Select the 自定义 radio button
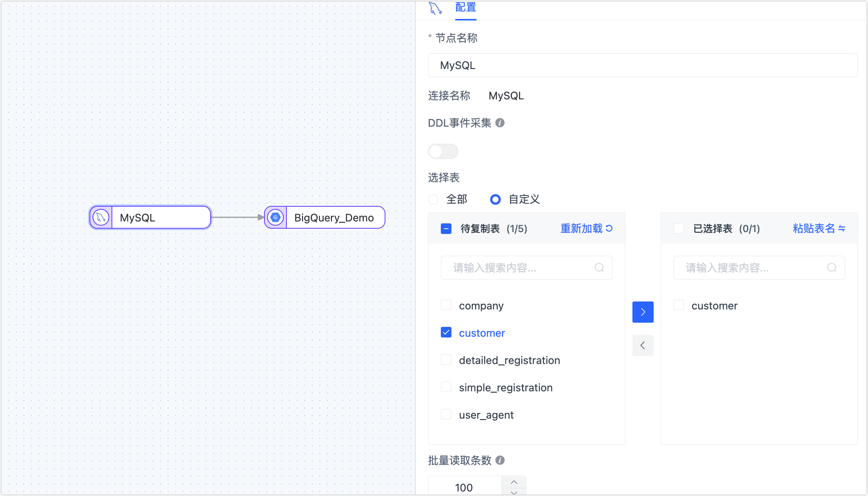The width and height of the screenshot is (868, 496). coord(495,199)
